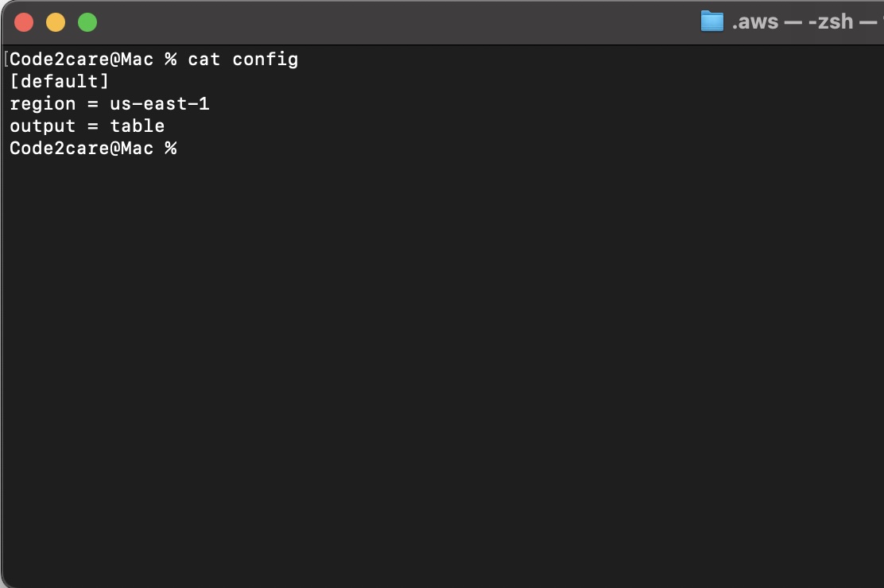Select the cat config command text
Image resolution: width=884 pixels, height=588 pixels.
[x=241, y=59]
